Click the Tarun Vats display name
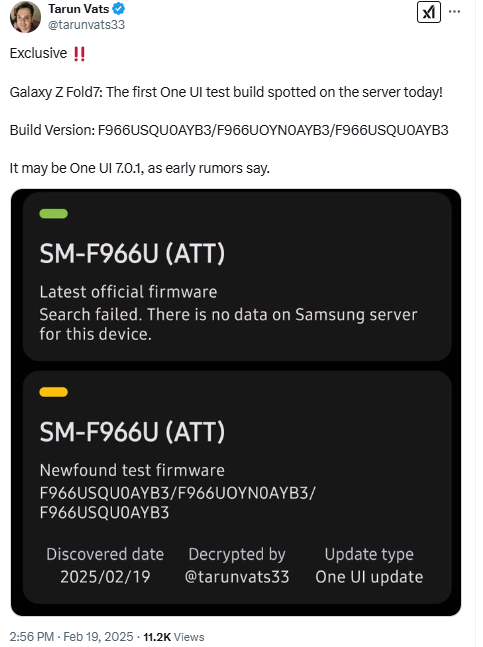 [78, 9]
